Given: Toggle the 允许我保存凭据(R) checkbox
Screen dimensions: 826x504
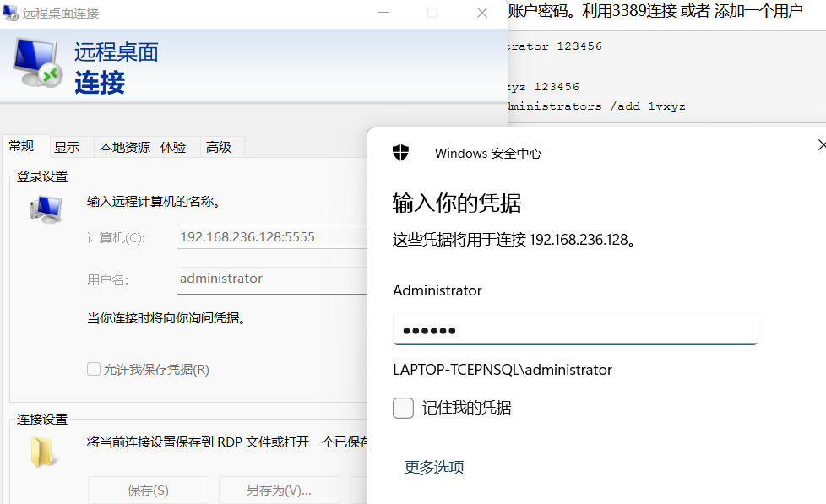Looking at the screenshot, I should coord(94,369).
